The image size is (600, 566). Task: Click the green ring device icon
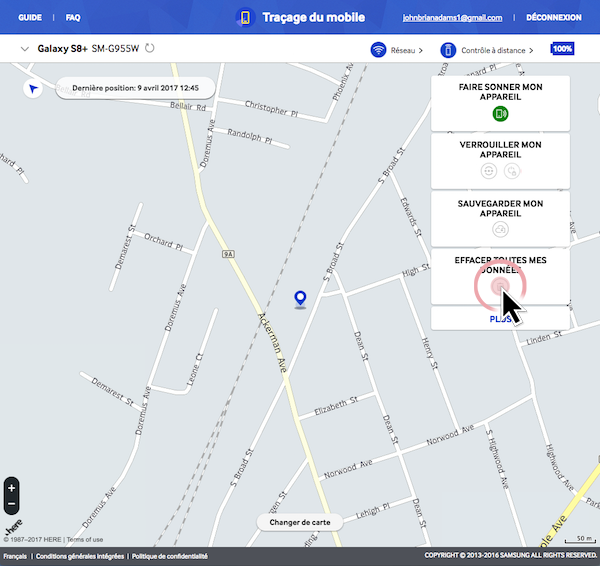click(500, 114)
